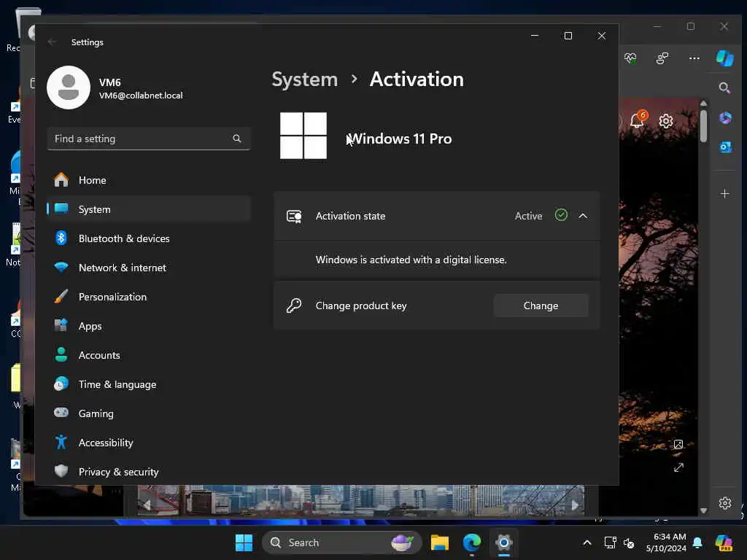The height and width of the screenshot is (560, 747).
Task: Click the Settings back arrow
Action: click(x=52, y=42)
